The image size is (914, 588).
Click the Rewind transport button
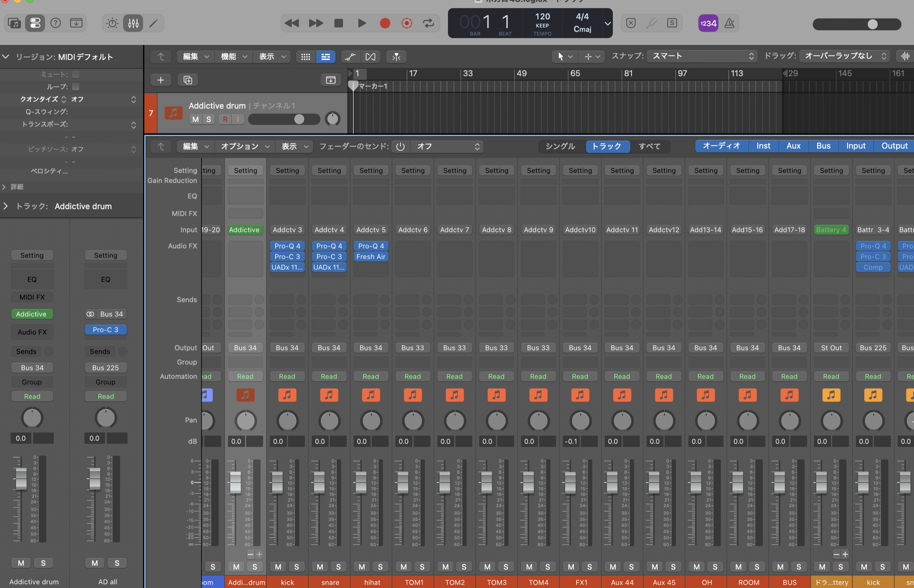(x=292, y=23)
